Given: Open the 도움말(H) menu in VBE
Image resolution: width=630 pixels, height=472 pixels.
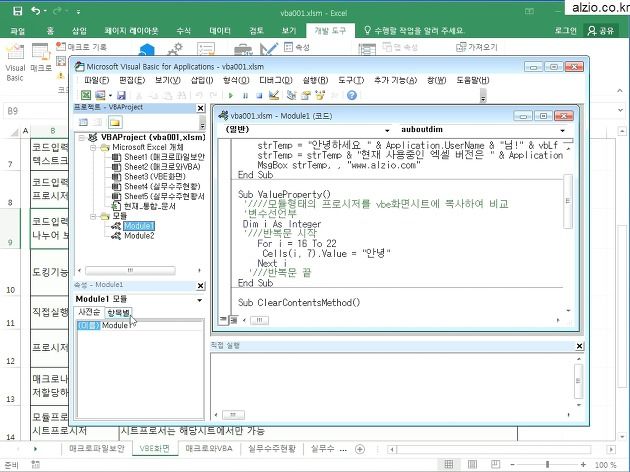Looking at the screenshot, I should coord(472,80).
